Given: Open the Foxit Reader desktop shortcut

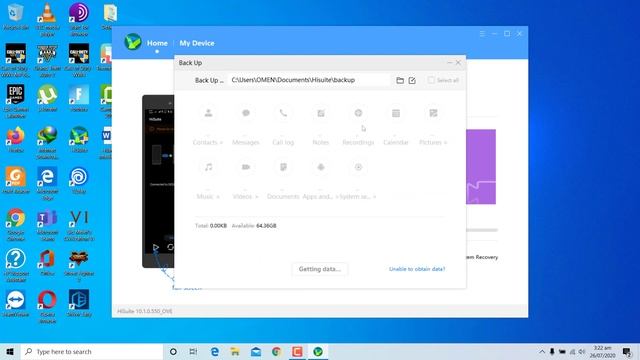Looking at the screenshot, I should pos(16,180).
